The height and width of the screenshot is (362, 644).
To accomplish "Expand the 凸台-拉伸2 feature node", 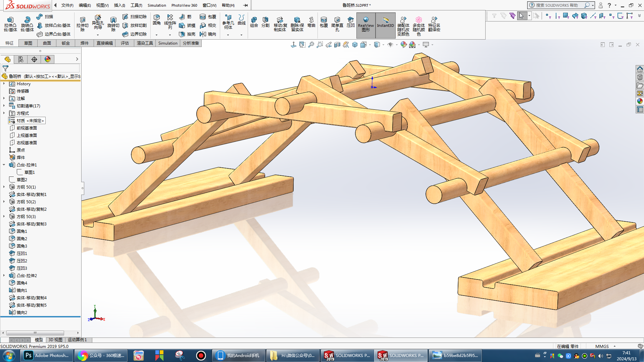I will [x=4, y=275].
